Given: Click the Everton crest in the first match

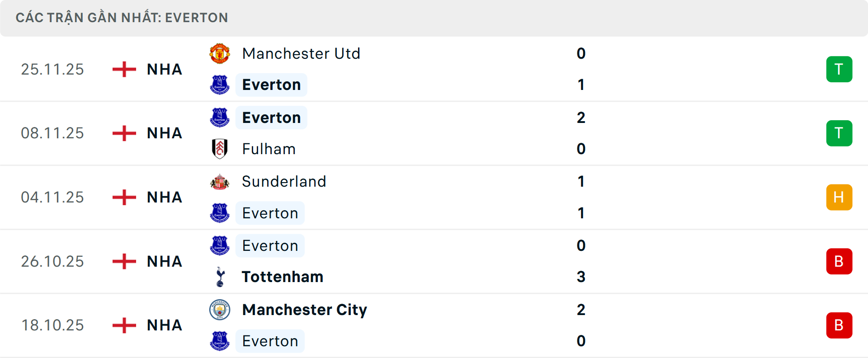Looking at the screenshot, I should click(220, 85).
